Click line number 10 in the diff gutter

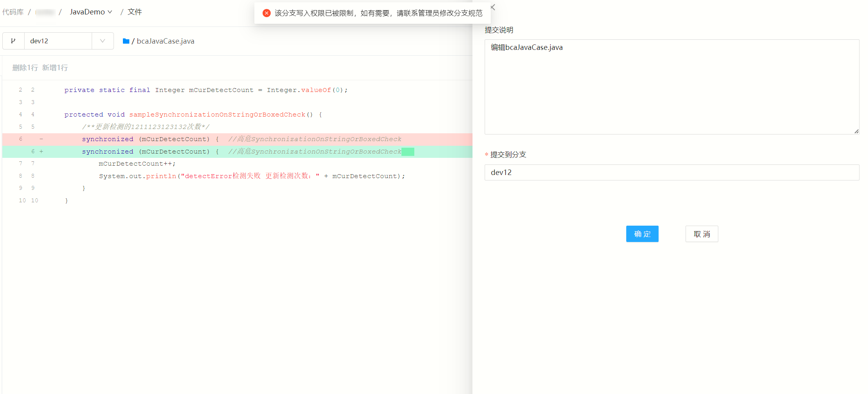(x=35, y=201)
